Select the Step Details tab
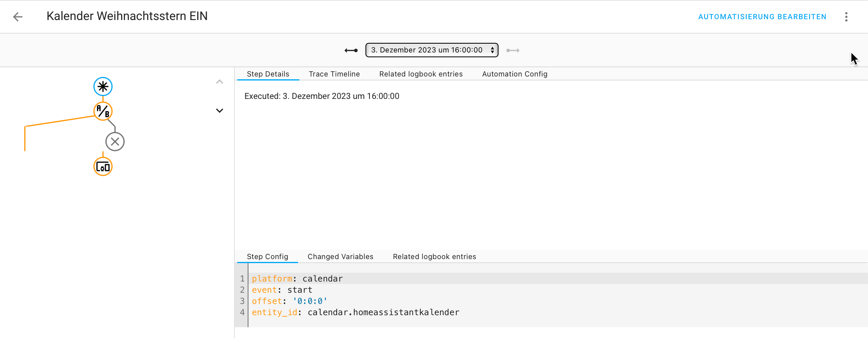 (268, 74)
